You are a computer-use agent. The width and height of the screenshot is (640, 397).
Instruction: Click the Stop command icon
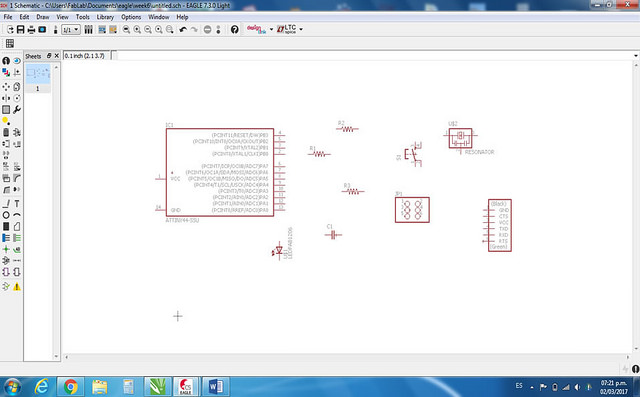point(207,29)
